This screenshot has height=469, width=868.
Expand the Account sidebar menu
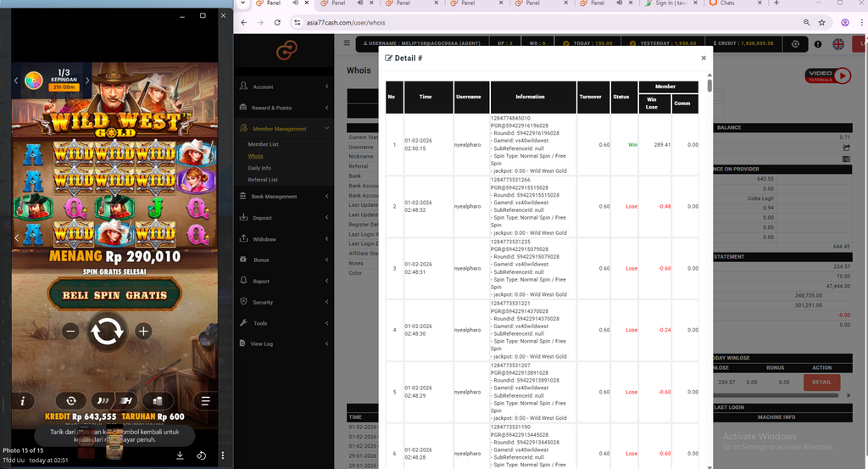point(284,87)
